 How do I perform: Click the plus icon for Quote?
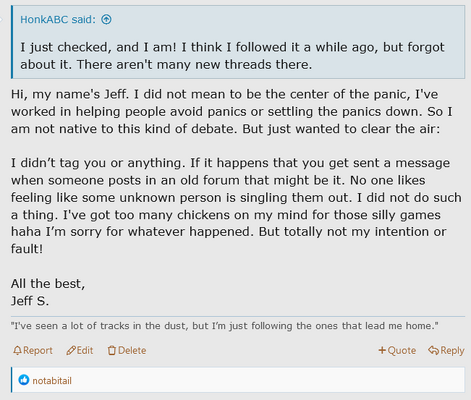pos(382,350)
